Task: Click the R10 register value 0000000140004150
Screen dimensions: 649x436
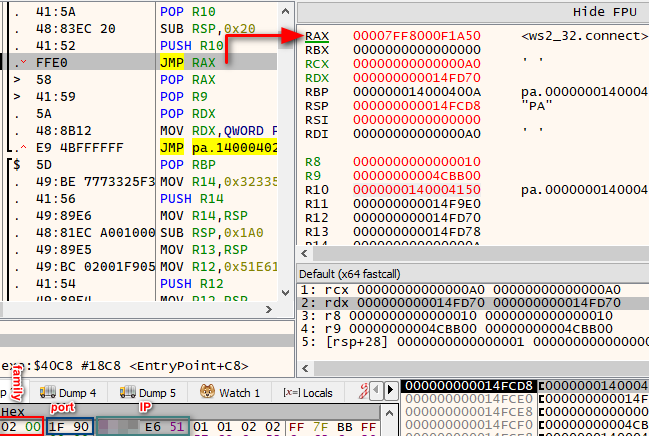Action: point(417,190)
